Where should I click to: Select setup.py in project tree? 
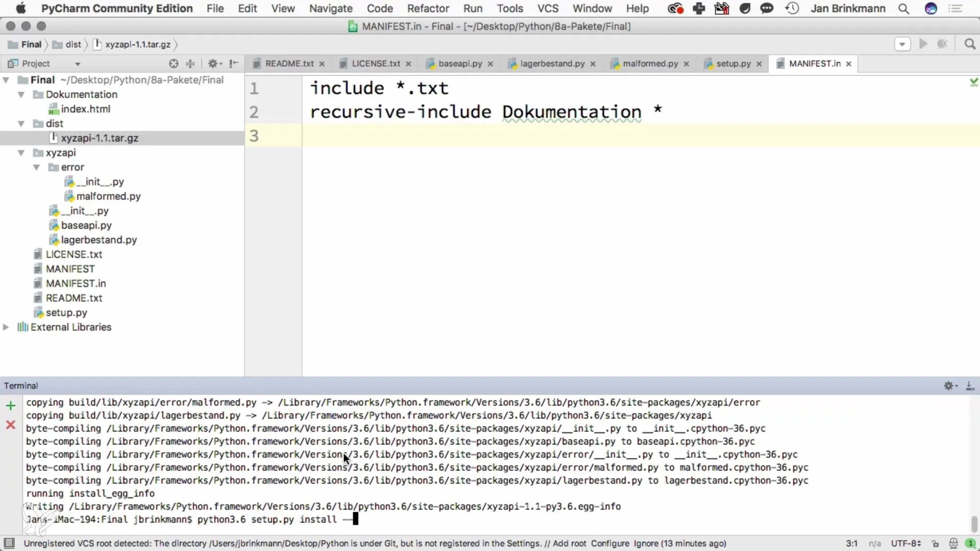point(60,313)
